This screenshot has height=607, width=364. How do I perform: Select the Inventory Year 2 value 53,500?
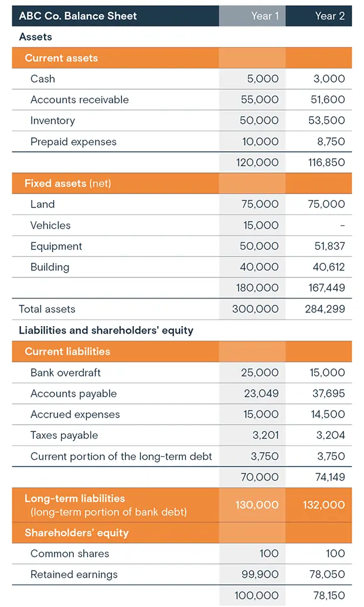pos(328,121)
